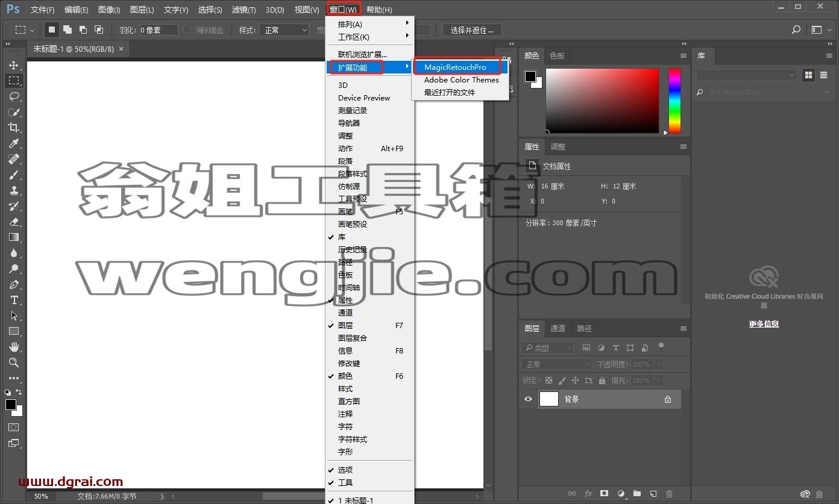Select the Move tool
839x504 pixels.
coord(13,65)
